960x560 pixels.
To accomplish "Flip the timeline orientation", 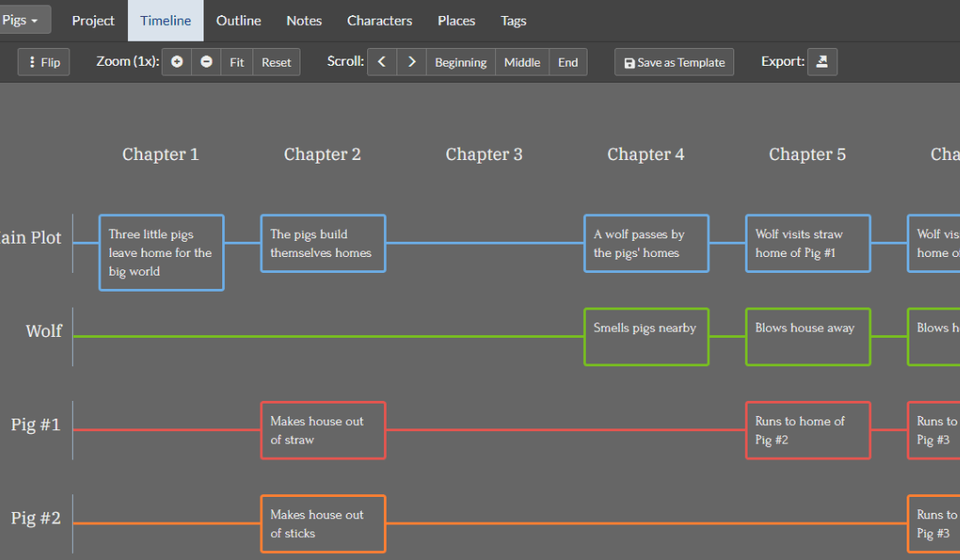I will point(44,62).
